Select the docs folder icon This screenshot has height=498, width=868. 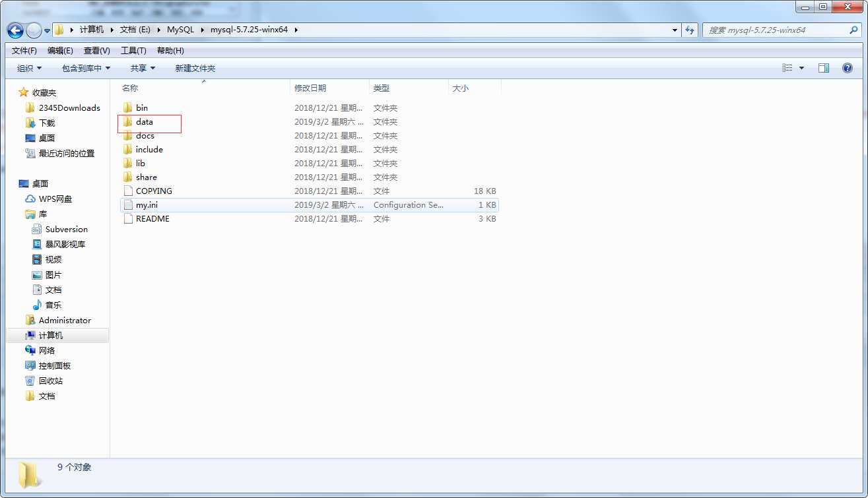(128, 135)
